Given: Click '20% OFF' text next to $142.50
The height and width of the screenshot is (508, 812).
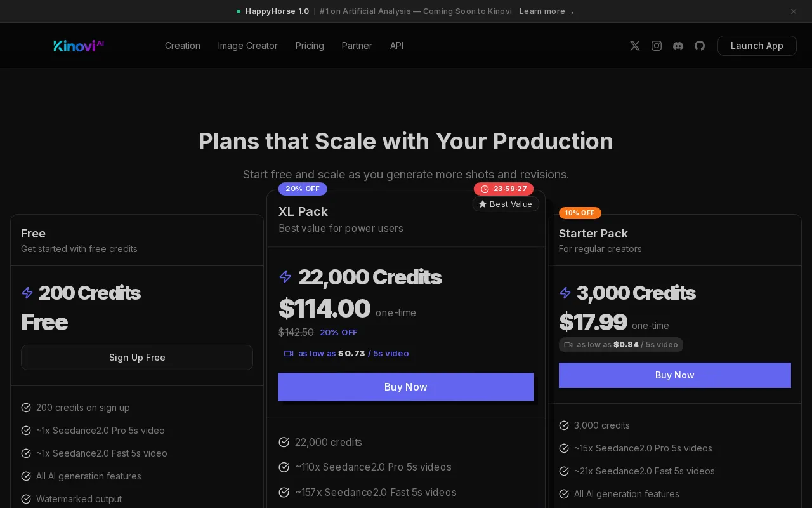Looking at the screenshot, I should (339, 333).
